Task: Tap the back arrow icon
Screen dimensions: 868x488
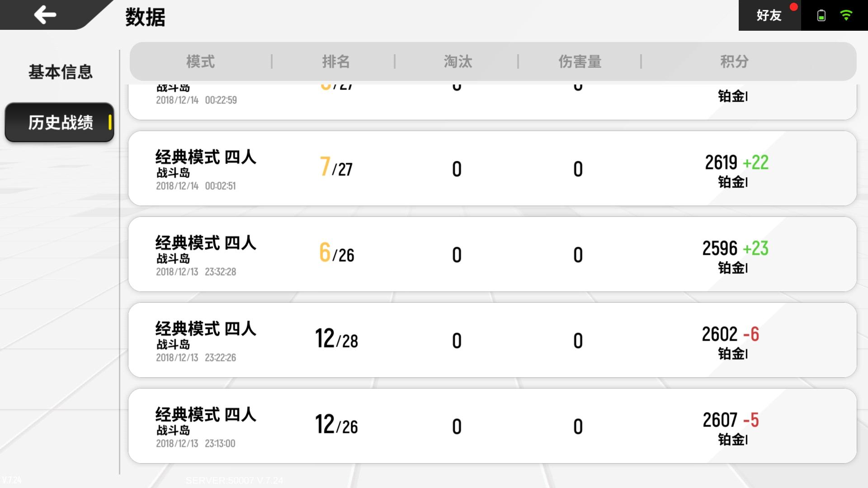Action: click(45, 15)
